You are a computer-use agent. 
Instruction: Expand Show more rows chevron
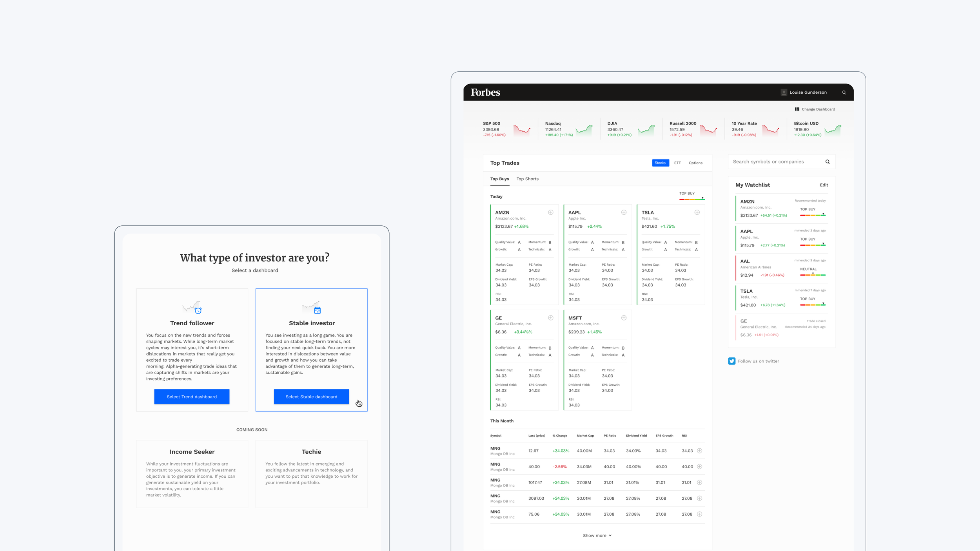[610, 536]
